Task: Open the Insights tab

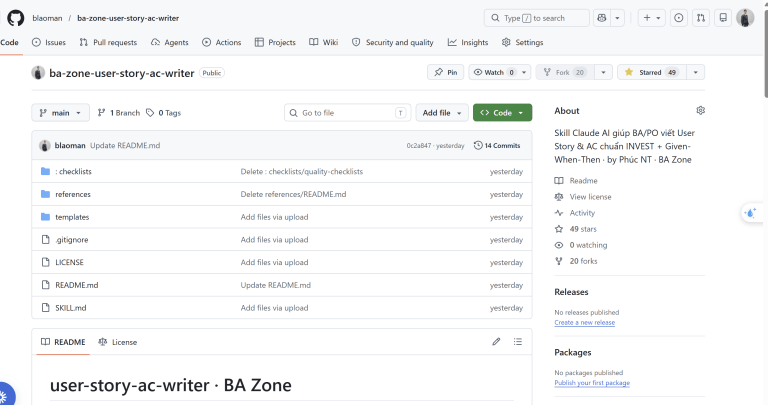Action: coord(468,43)
